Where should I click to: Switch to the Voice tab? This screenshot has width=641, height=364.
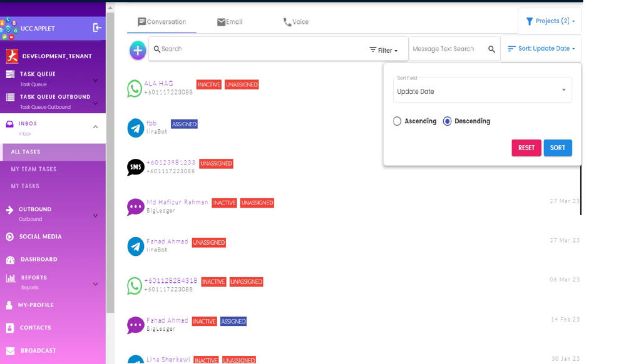[x=295, y=22]
